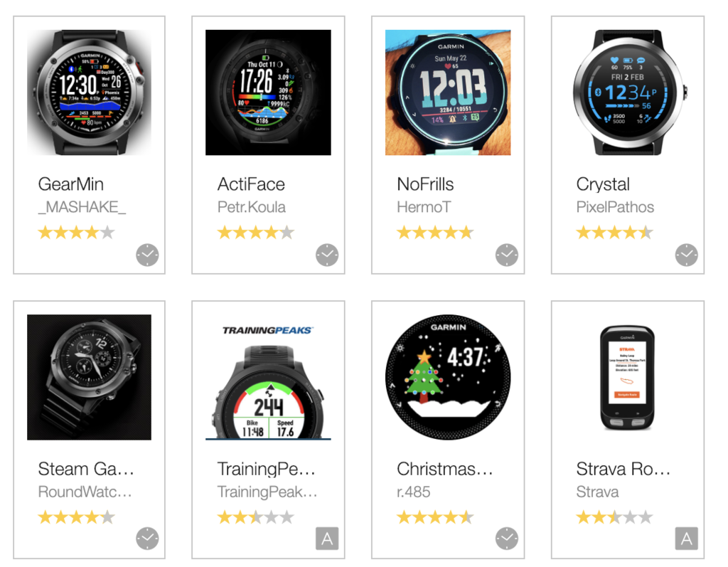This screenshot has width=728, height=567.
Task: Click the clock icon on Steam Gauge card
Action: coord(147,539)
